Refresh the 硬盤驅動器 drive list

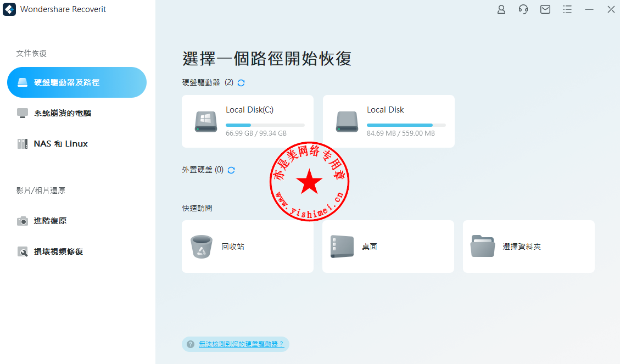[240, 82]
